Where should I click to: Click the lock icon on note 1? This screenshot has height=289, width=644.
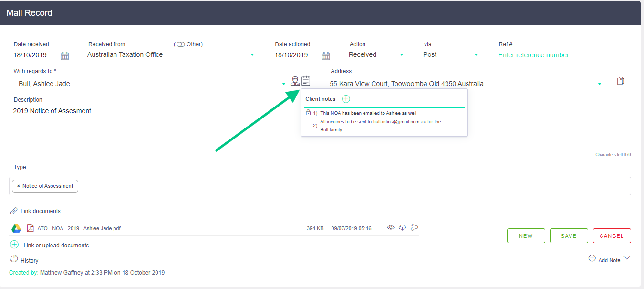(x=308, y=113)
